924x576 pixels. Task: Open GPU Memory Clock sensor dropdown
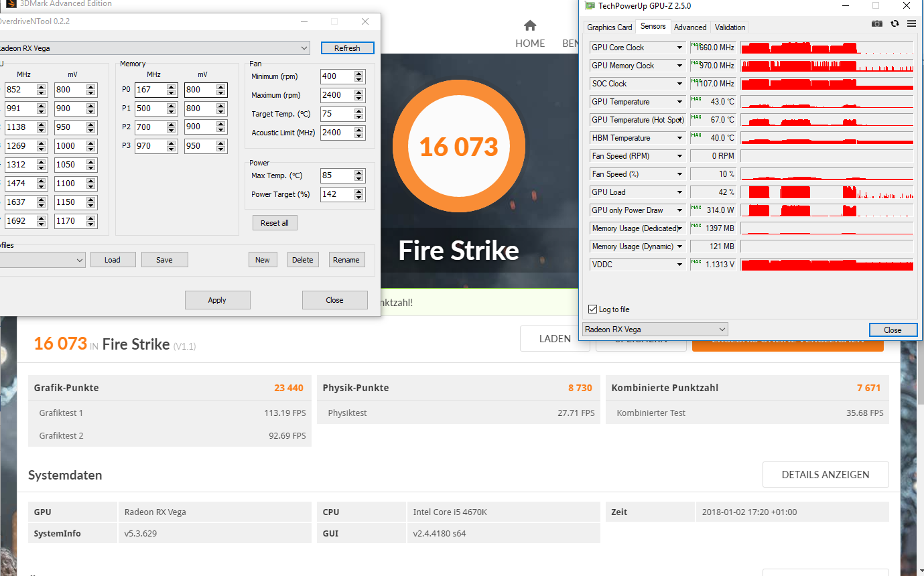(x=679, y=66)
